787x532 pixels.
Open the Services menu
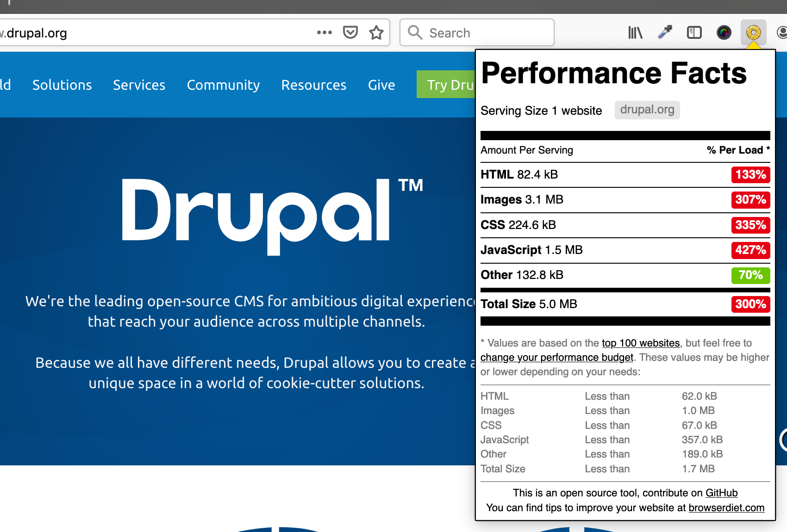pos(139,85)
